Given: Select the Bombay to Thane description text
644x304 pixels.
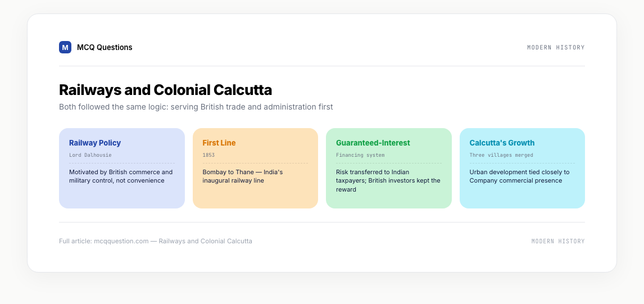Looking at the screenshot, I should pyautogui.click(x=243, y=176).
